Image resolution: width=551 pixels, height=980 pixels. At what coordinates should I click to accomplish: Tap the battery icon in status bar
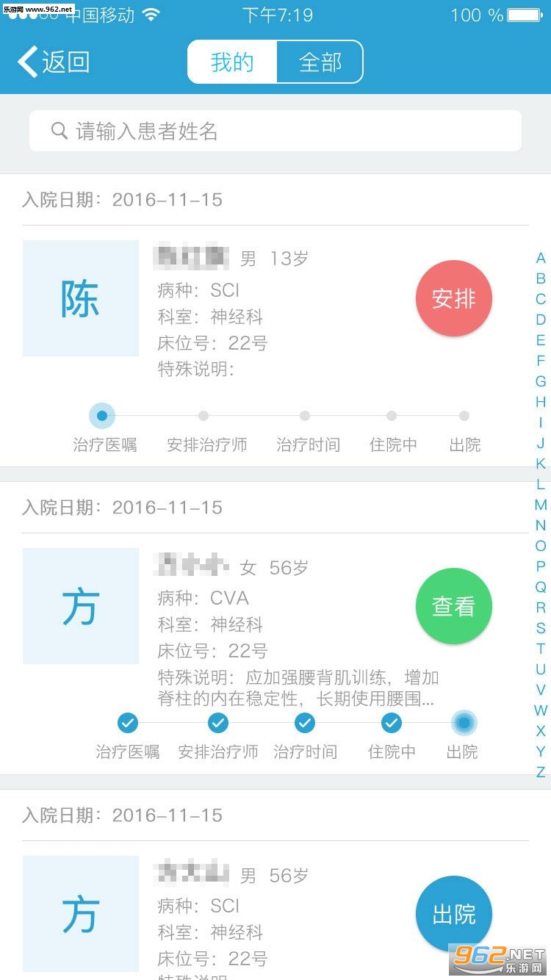(525, 15)
